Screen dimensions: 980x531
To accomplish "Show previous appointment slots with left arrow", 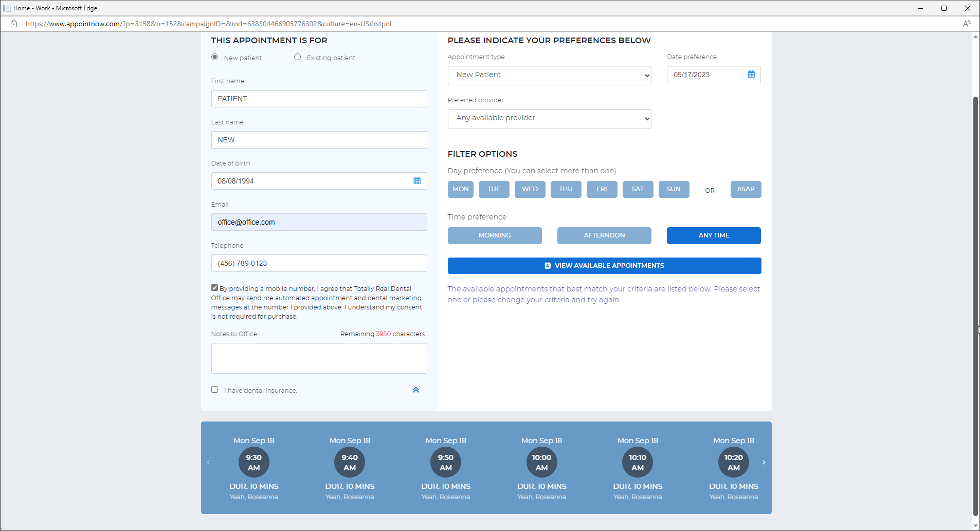I will (x=208, y=463).
